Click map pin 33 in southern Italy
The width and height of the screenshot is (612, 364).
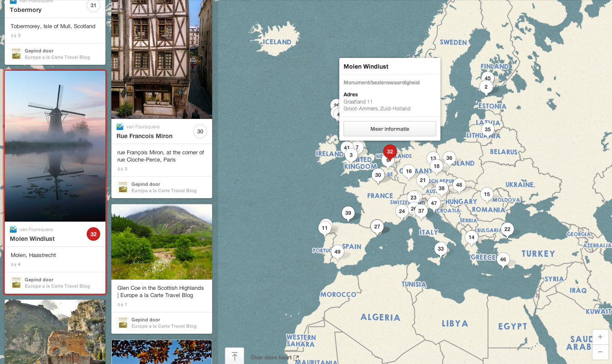[440, 249]
